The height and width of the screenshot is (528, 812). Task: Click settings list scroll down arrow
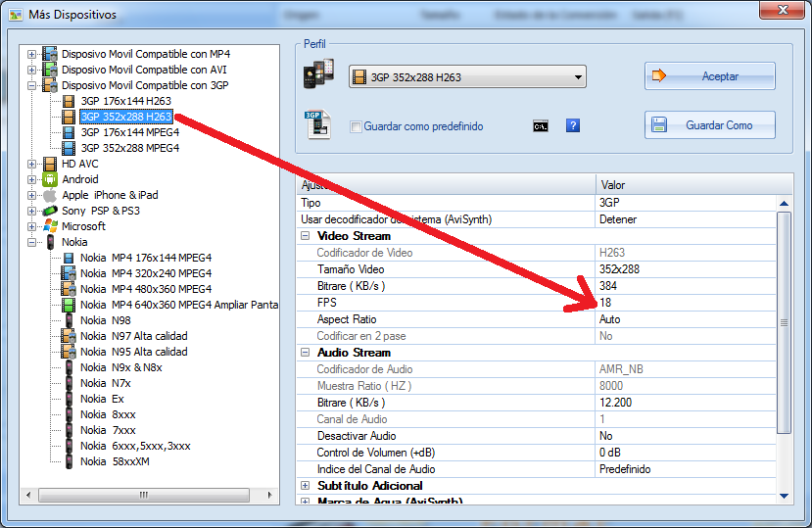784,496
